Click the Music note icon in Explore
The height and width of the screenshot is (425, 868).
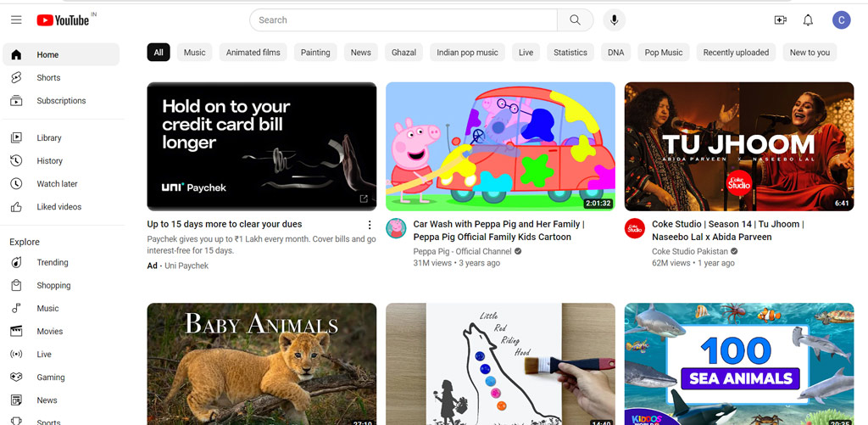(x=16, y=308)
